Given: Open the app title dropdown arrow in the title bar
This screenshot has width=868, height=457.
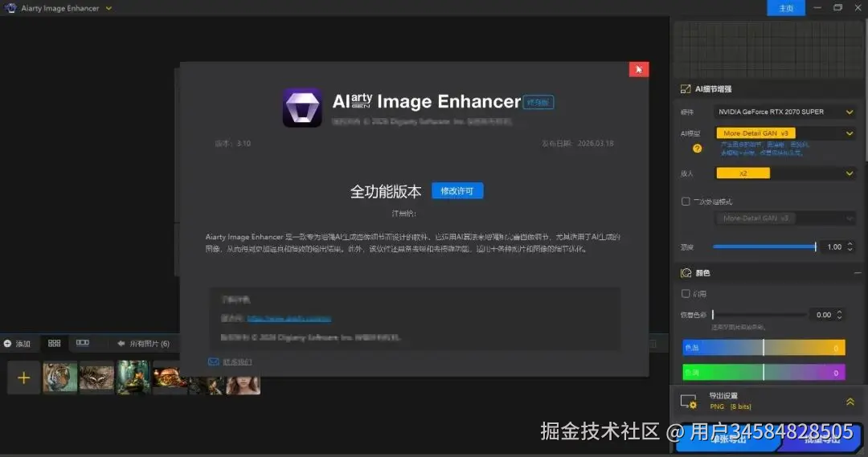Looking at the screenshot, I should [108, 8].
